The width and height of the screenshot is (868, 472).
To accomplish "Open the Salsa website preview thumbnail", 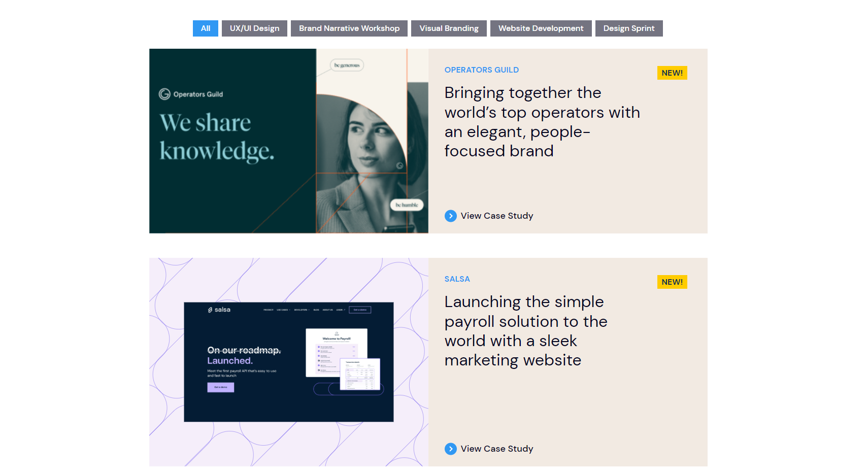I will 288,362.
